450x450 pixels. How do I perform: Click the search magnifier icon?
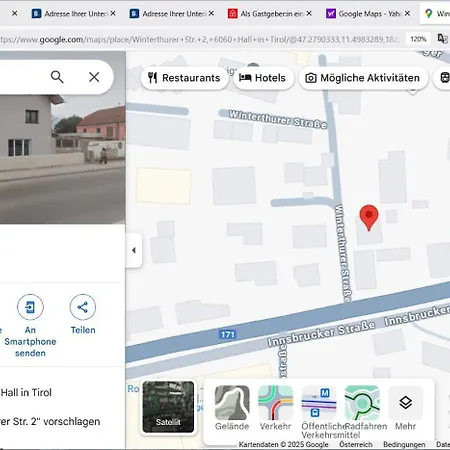pos(57,77)
